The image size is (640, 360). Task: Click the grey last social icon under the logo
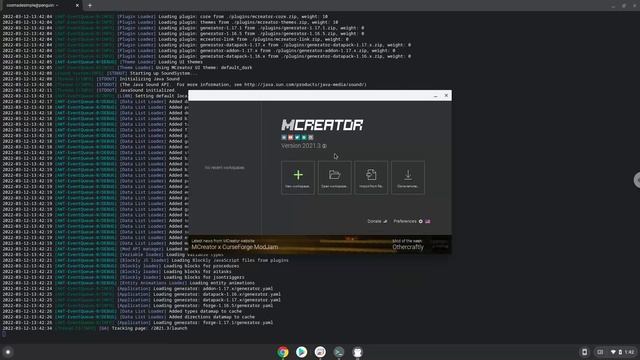[310, 138]
